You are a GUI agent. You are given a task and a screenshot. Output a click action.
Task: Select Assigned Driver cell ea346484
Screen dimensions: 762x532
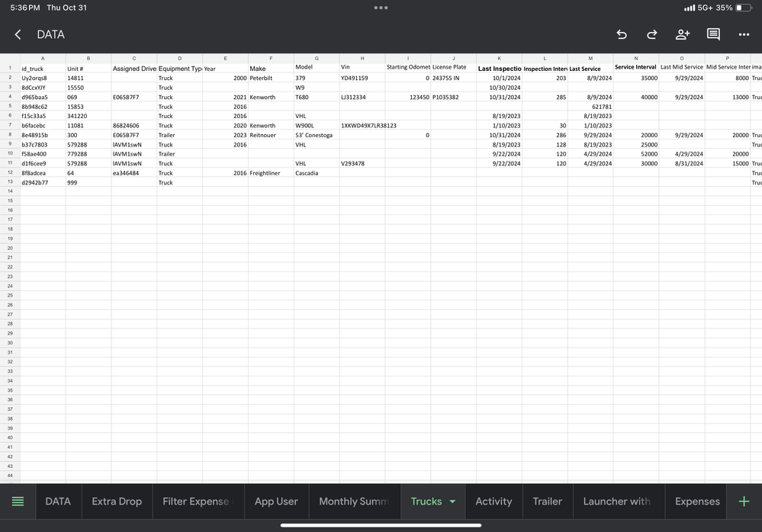coord(134,173)
